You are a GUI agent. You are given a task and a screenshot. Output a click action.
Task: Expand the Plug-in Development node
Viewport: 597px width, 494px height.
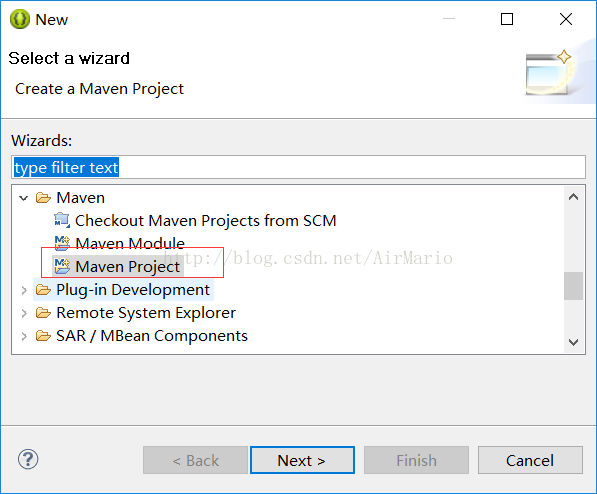24,290
